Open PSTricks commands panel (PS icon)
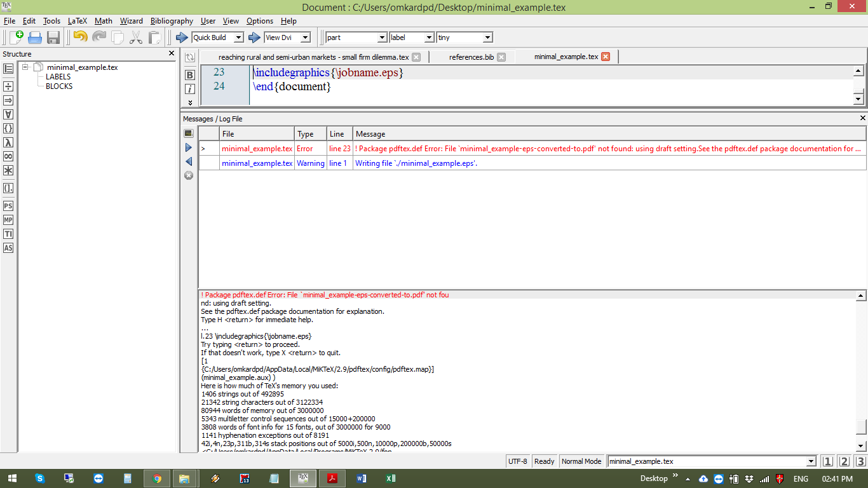The image size is (868, 488). click(8, 206)
